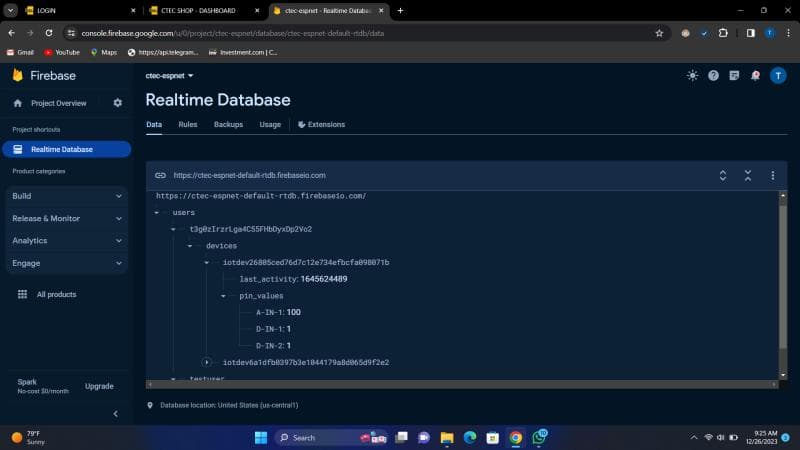The height and width of the screenshot is (450, 800).
Task: Expand the Analytics category
Action: coord(66,241)
